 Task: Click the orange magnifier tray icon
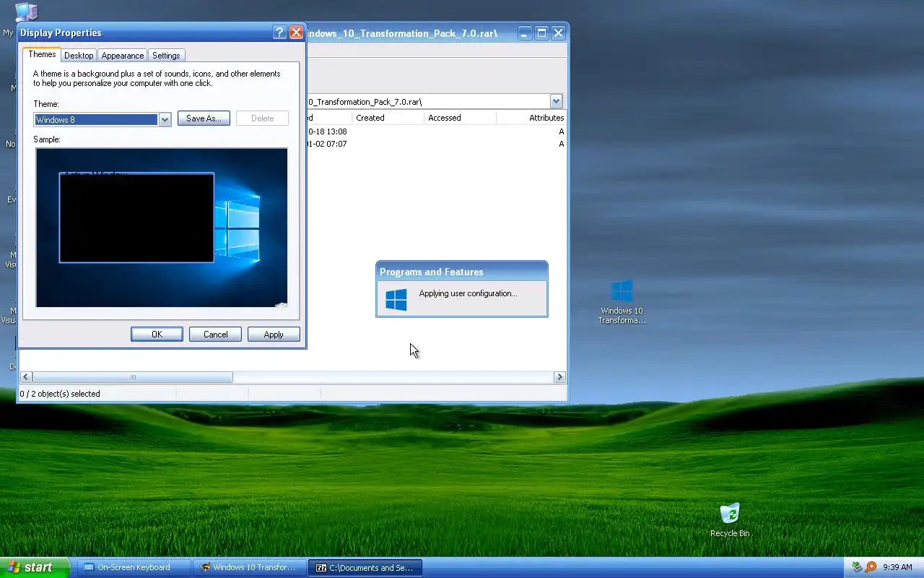click(871, 567)
